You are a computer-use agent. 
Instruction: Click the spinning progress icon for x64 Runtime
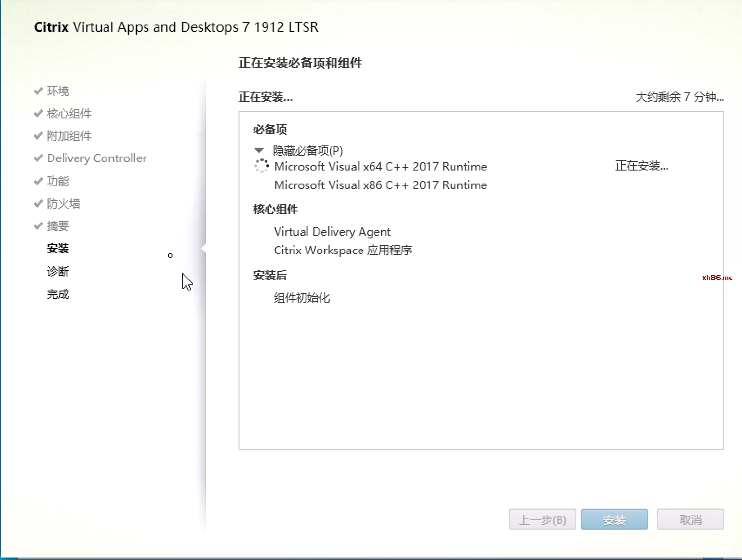click(x=261, y=166)
